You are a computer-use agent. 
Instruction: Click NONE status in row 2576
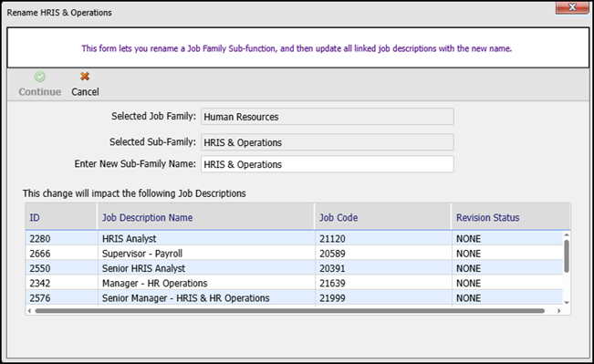pyautogui.click(x=468, y=298)
